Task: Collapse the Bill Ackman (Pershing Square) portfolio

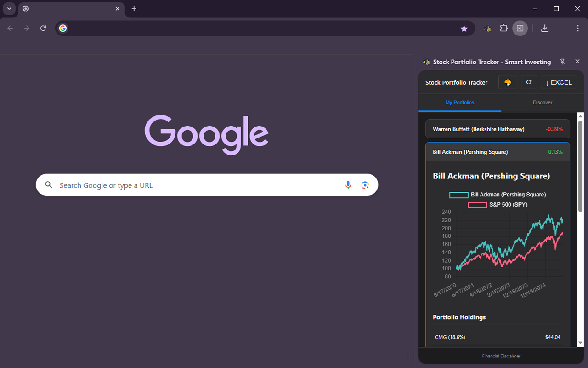Action: tap(498, 152)
